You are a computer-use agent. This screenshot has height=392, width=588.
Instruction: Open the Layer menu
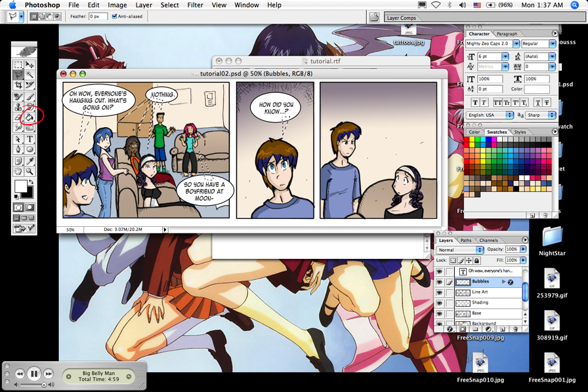[144, 5]
